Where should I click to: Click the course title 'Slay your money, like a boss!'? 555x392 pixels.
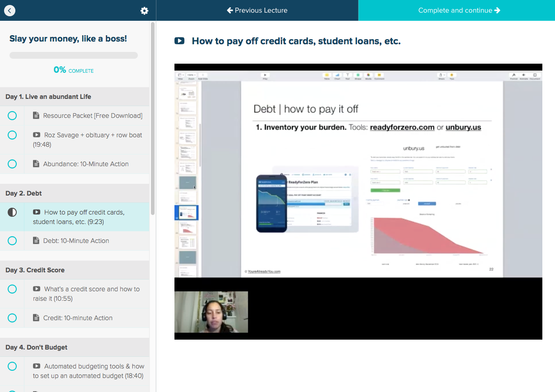(68, 39)
